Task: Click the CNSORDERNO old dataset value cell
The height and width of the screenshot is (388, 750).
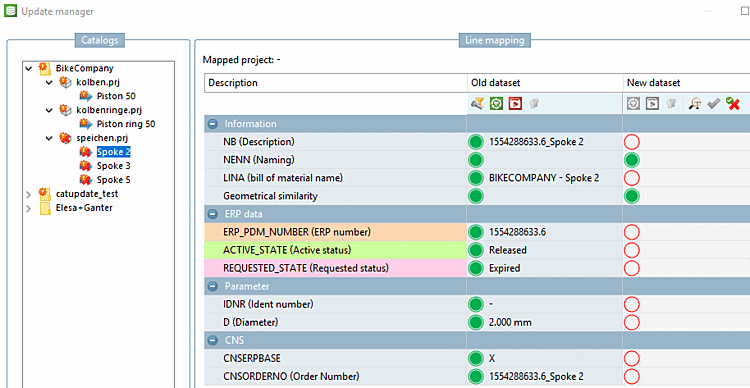Action: click(544, 377)
